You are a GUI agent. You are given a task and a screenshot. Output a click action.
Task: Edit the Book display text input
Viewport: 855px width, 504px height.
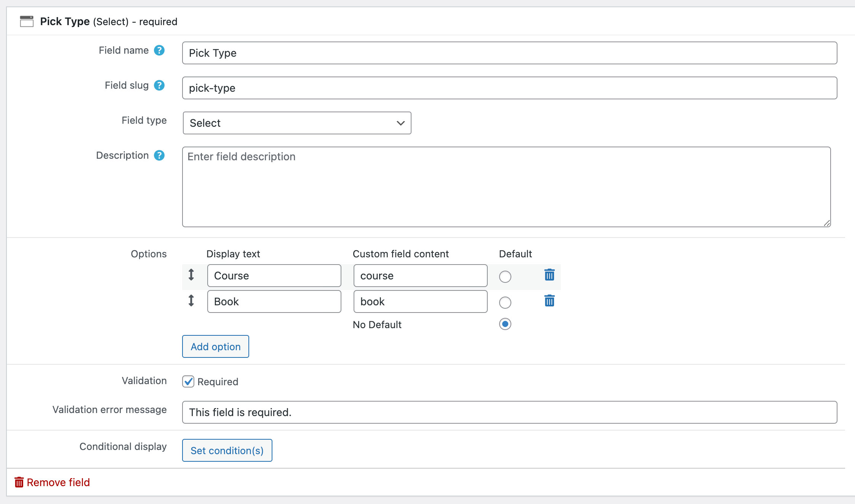pyautogui.click(x=274, y=301)
